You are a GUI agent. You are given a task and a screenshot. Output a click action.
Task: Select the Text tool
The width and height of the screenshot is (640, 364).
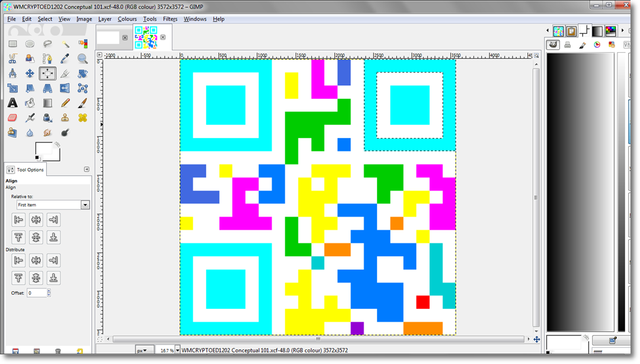pyautogui.click(x=12, y=103)
